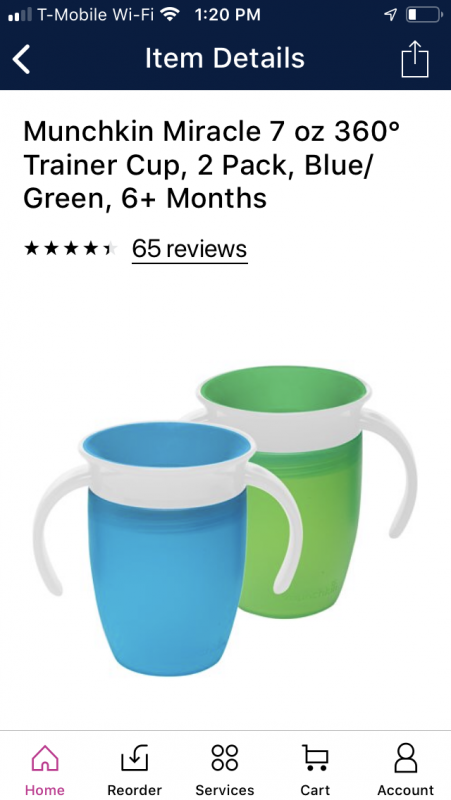The width and height of the screenshot is (451, 800).
Task: Tap the star rating display
Action: [x=70, y=249]
